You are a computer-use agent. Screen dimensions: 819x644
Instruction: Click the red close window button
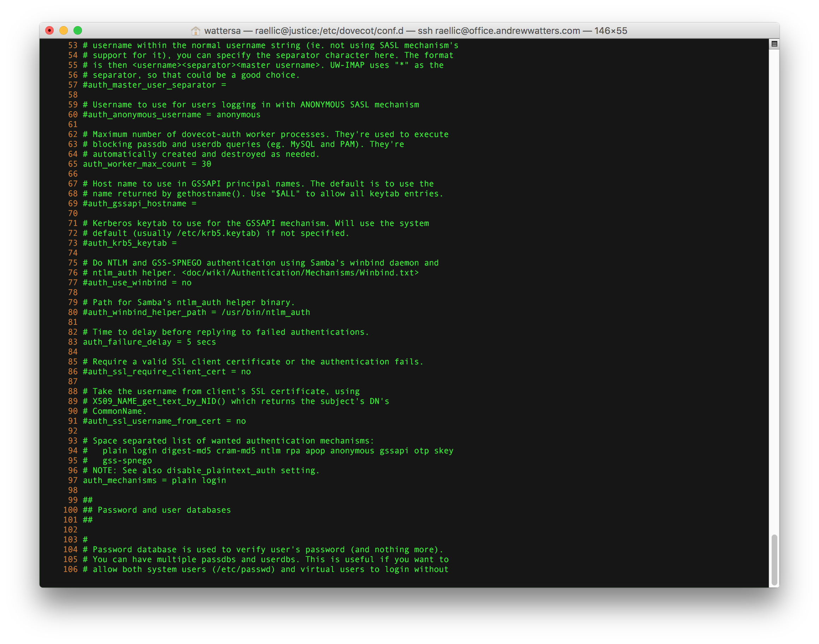click(49, 31)
